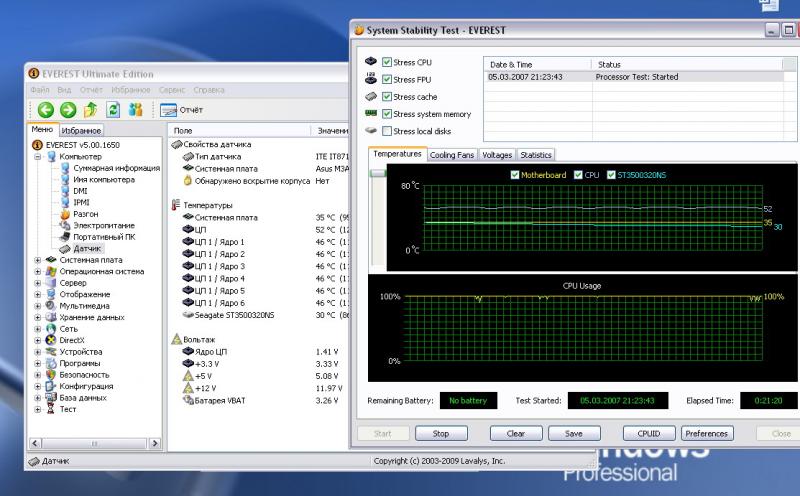
Task: Toggle the Motherboard graph checkbox
Action: (x=515, y=175)
